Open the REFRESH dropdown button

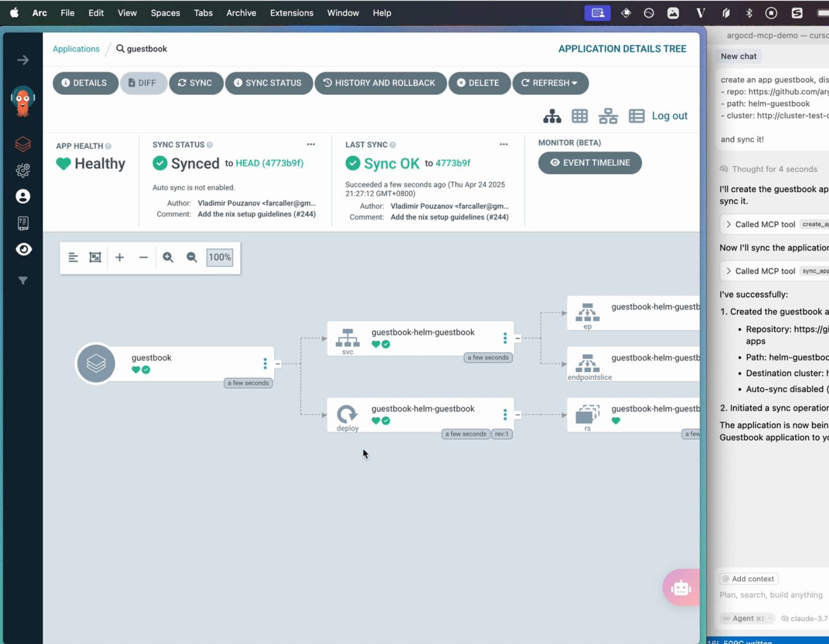550,83
